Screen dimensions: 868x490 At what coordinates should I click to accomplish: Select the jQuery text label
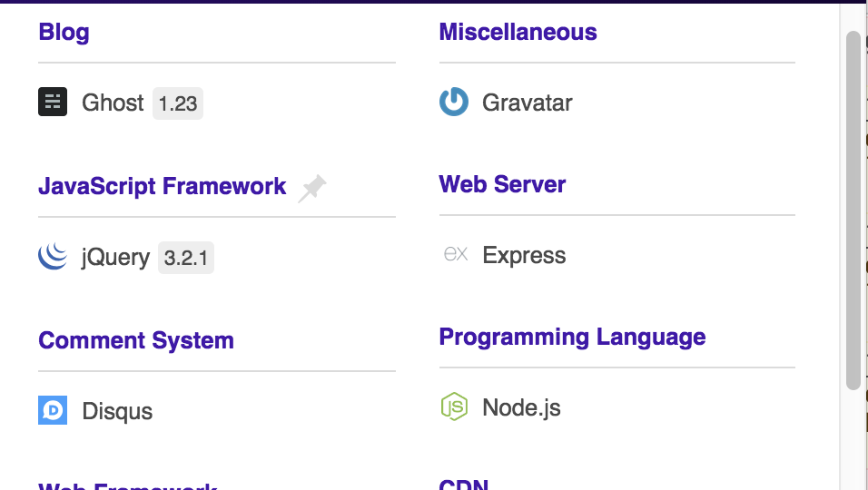pos(115,258)
